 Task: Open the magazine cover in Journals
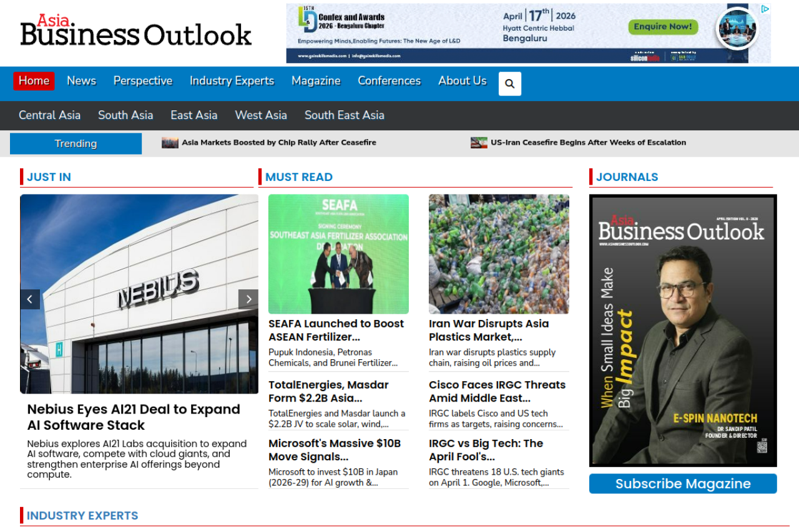pos(682,331)
